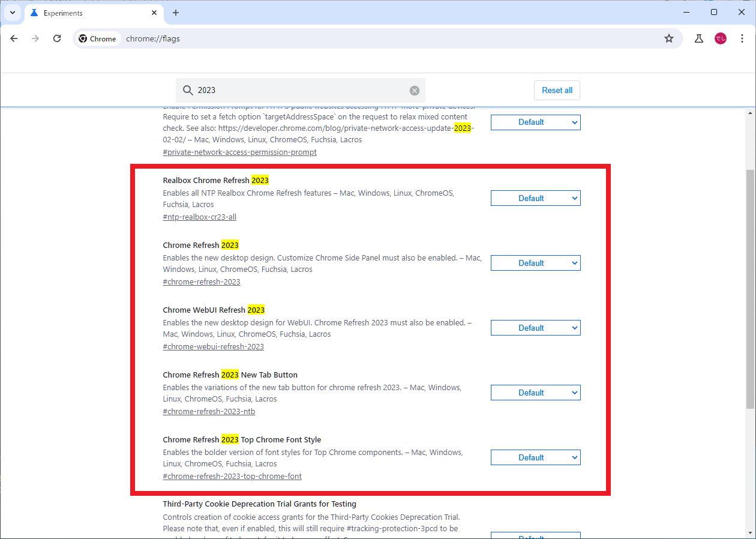Open Chrome Labs flask icon

[x=699, y=38]
